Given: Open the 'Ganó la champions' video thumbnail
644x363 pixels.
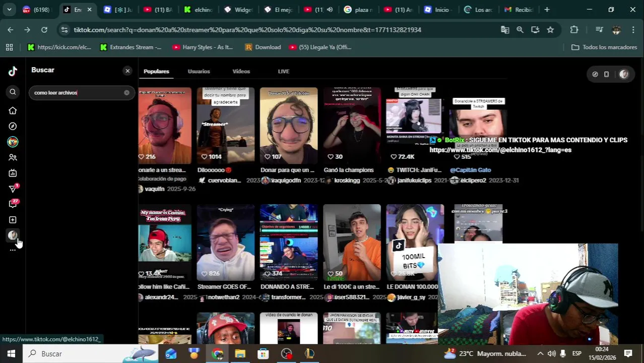Looking at the screenshot, I should point(352,126).
